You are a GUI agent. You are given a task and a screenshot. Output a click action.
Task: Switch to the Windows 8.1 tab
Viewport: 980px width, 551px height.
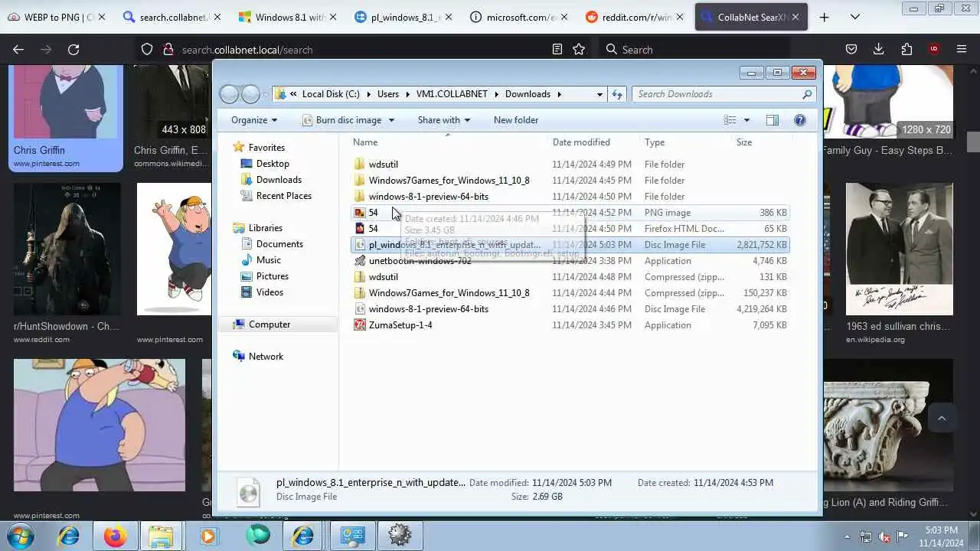click(x=287, y=17)
